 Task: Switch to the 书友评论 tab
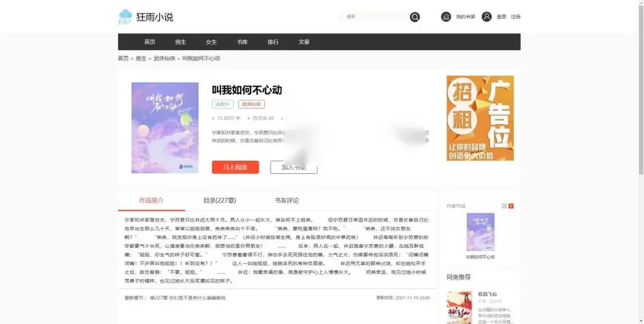[287, 200]
